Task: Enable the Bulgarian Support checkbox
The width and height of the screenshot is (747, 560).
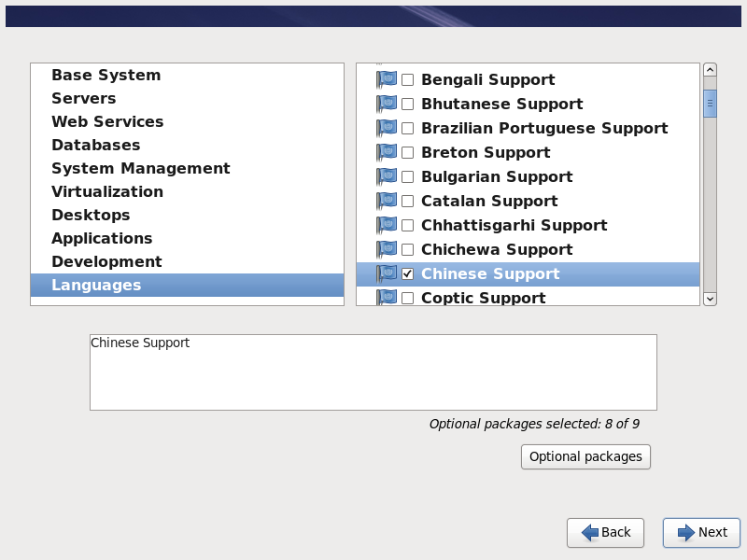Action: (x=407, y=176)
